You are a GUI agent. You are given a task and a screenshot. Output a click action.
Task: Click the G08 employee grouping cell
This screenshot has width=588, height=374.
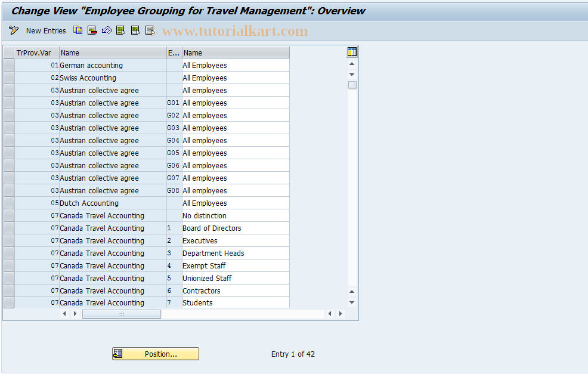pyautogui.click(x=174, y=190)
